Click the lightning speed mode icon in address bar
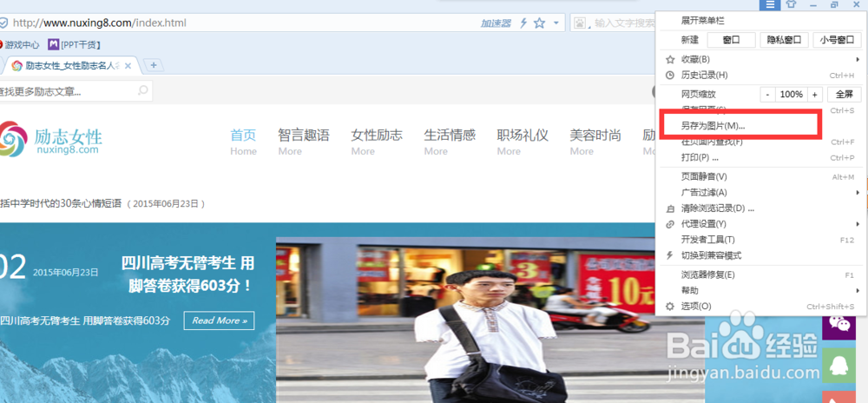868x403 pixels. pyautogui.click(x=523, y=23)
